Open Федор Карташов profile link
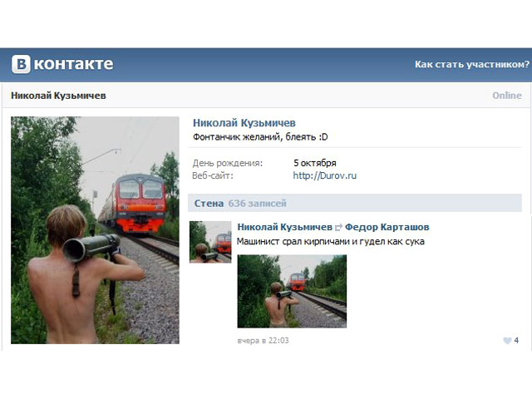The width and height of the screenshot is (532, 399). tap(387, 227)
